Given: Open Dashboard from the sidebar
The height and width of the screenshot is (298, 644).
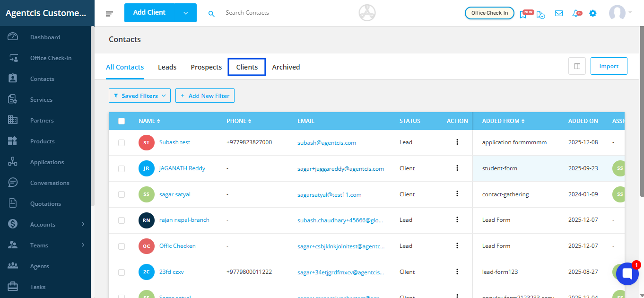Looking at the screenshot, I should click(45, 37).
